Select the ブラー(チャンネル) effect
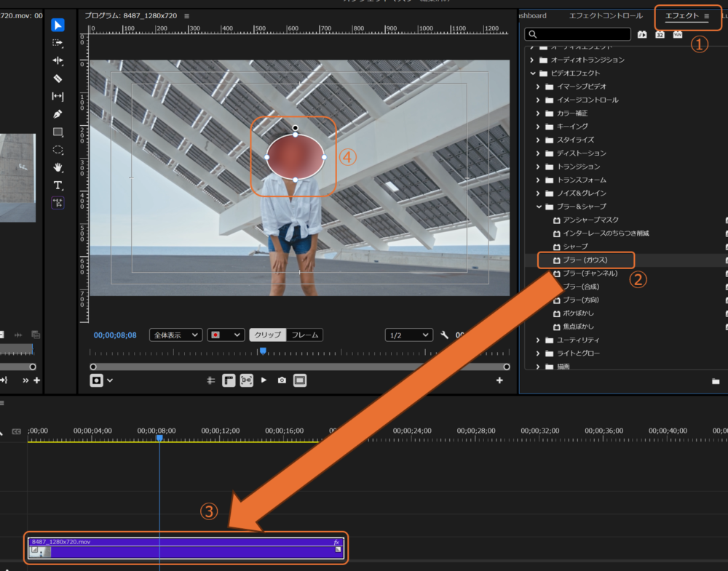 tap(590, 273)
